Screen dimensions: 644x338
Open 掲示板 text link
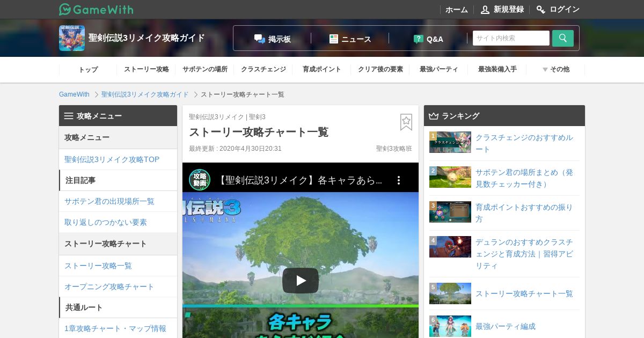coord(280,39)
